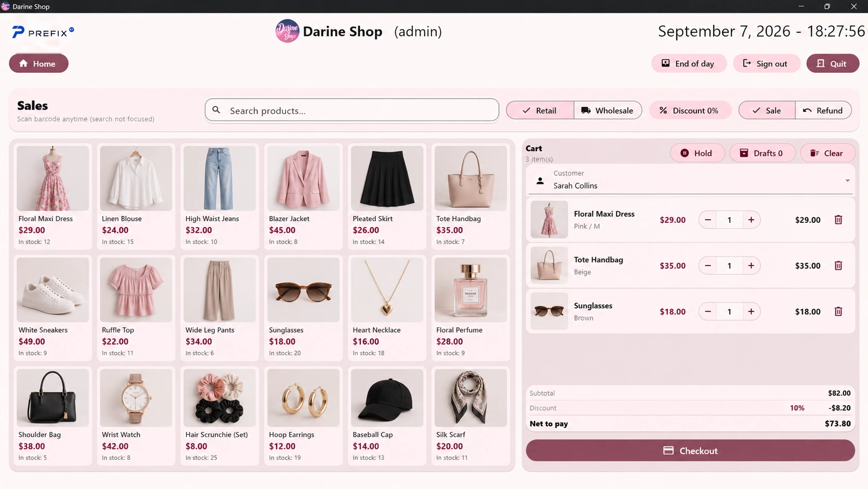868x489 pixels.
Task: Open the Customer dropdown
Action: (x=690, y=180)
